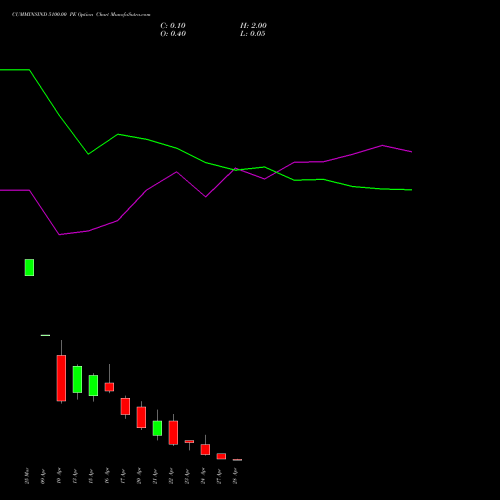Click the 17 Apr date label

(x=123, y=477)
